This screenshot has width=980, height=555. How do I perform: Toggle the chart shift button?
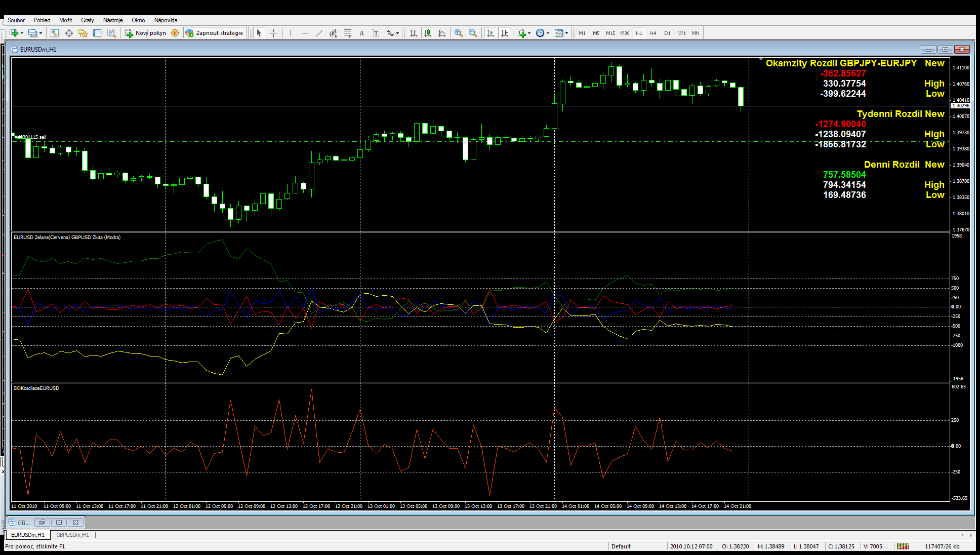[504, 33]
